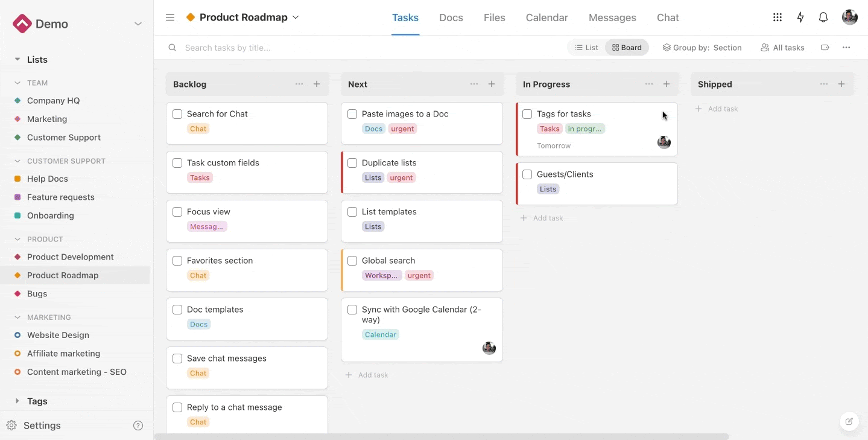The width and height of the screenshot is (868, 440).
Task: Switch to List view
Action: pos(586,47)
